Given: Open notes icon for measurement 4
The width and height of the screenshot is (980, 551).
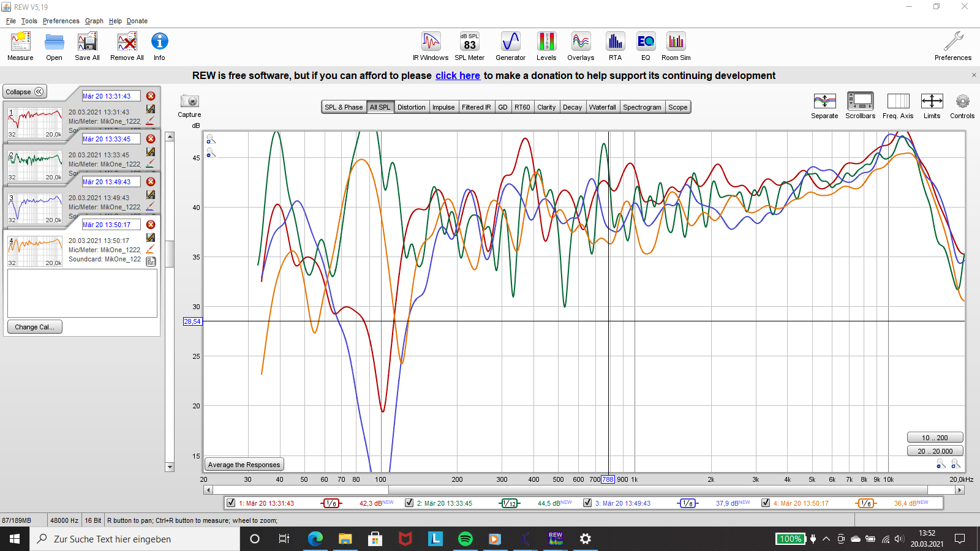Looking at the screenshot, I should click(x=151, y=261).
